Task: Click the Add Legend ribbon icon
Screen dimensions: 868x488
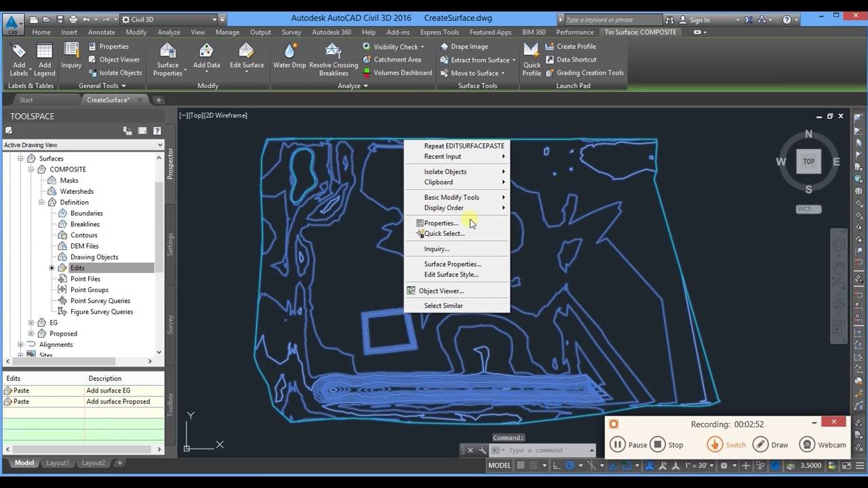Action: tap(44, 59)
